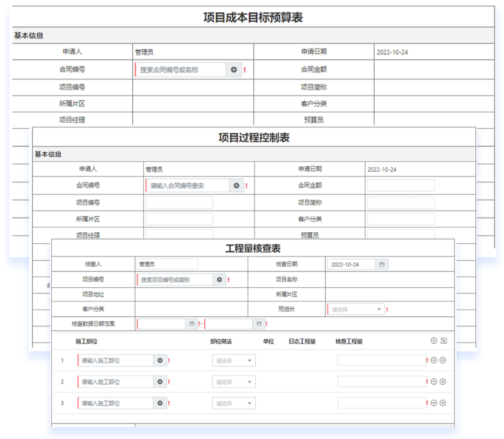Viewport: 504px width, 439px height.
Task: Click the end date field of 核查数据日期范围
Action: pyautogui.click(x=228, y=324)
